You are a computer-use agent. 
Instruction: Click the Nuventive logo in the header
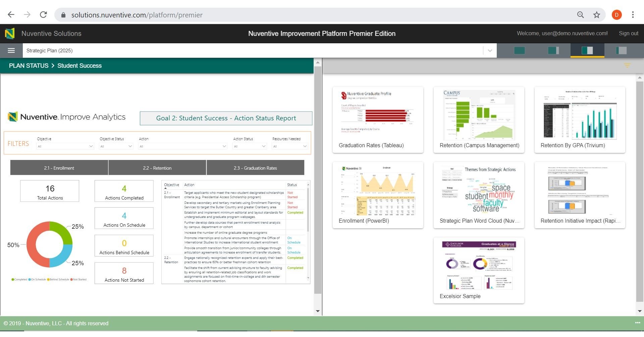click(x=9, y=33)
